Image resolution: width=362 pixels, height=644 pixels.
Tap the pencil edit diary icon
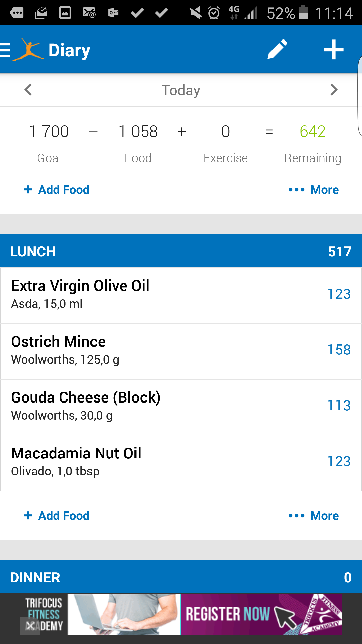pos(277,49)
